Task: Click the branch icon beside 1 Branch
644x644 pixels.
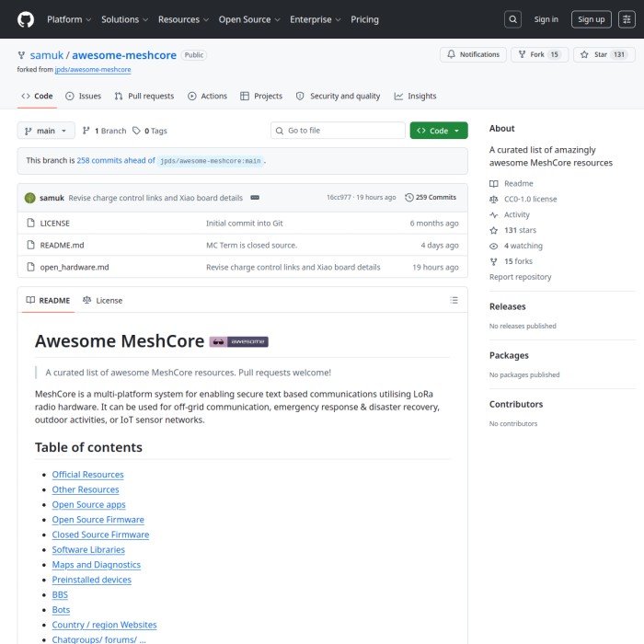Action: pyautogui.click(x=86, y=131)
